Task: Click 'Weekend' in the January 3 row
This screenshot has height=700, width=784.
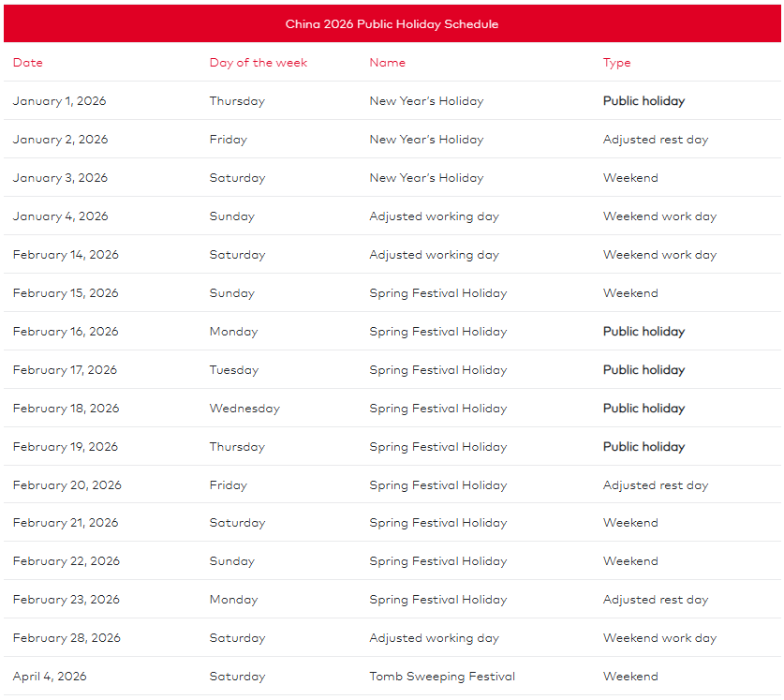Action: [x=630, y=178]
